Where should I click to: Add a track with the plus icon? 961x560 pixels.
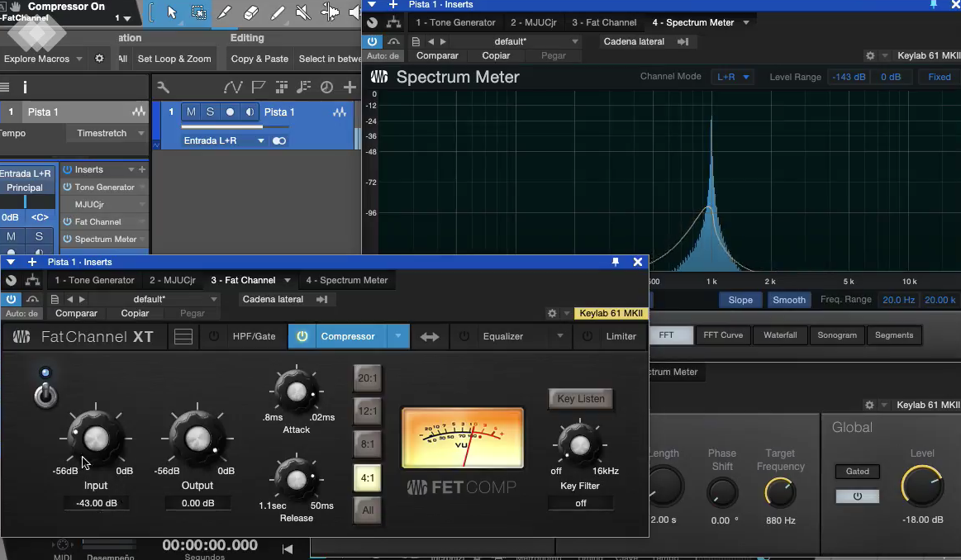350,88
